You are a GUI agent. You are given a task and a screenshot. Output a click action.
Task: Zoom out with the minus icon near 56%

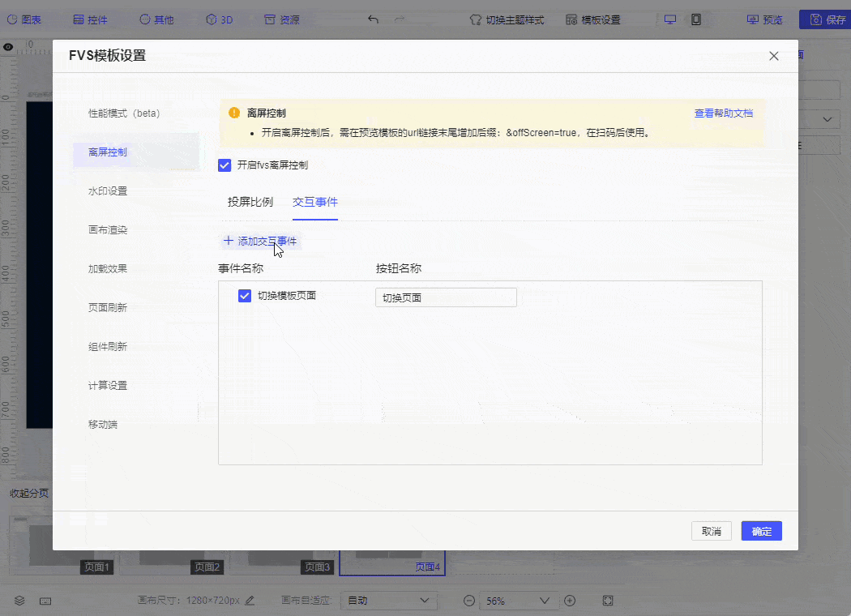[468, 601]
